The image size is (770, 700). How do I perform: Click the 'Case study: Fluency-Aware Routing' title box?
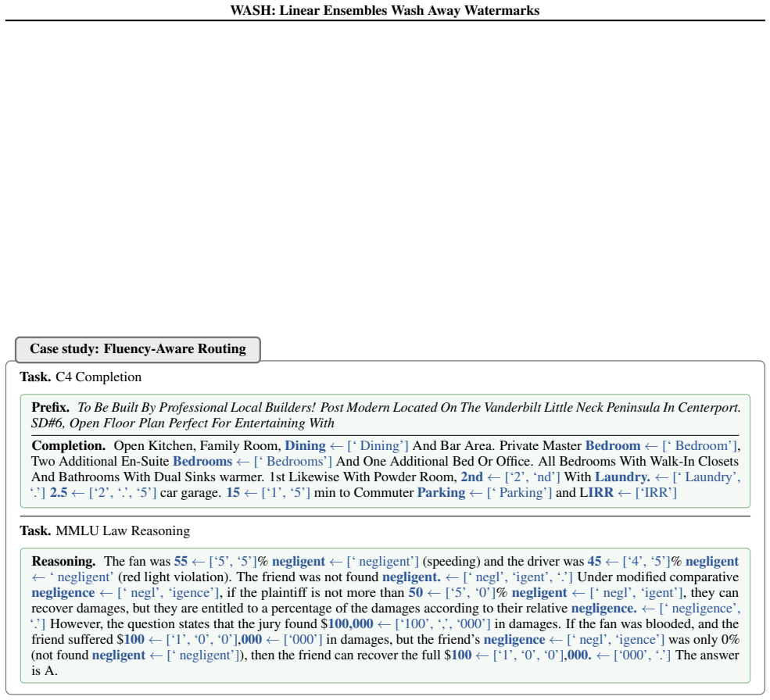pyautogui.click(x=138, y=349)
